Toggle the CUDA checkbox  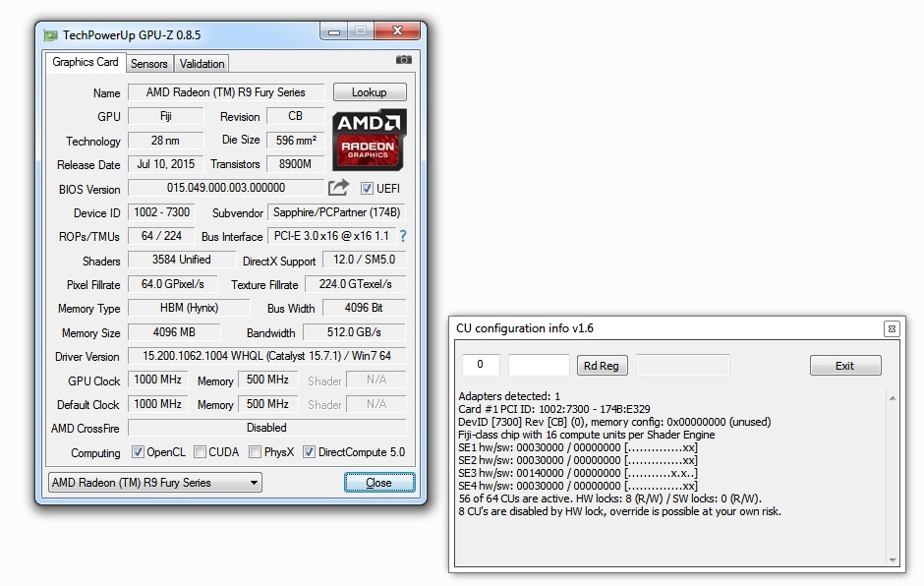pos(200,452)
